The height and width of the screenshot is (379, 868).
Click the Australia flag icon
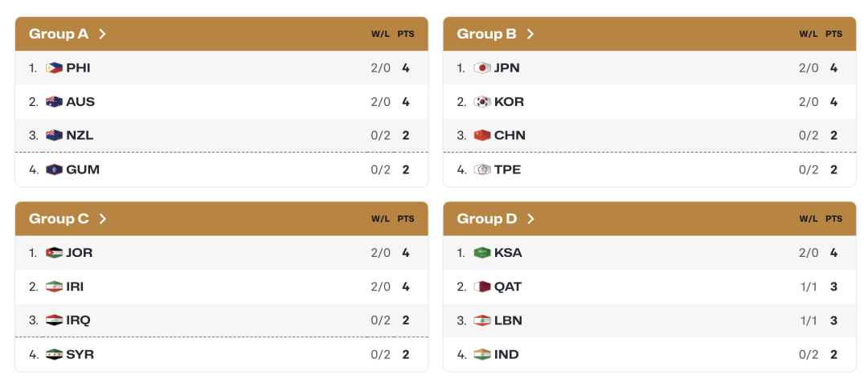point(55,102)
